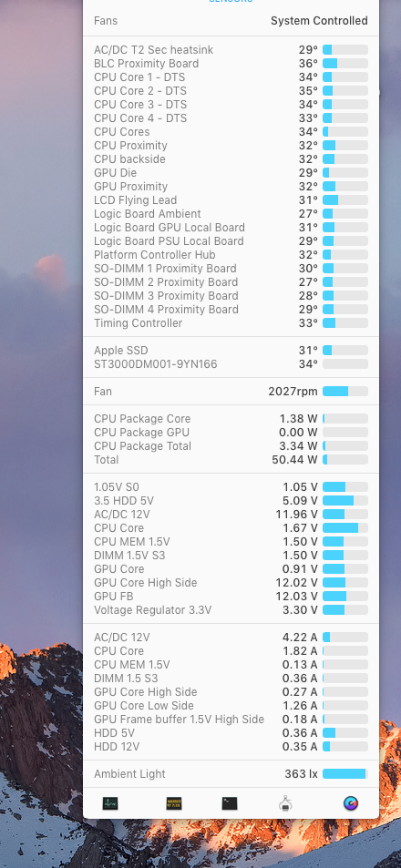Select the Apple SSD temperature row
This screenshot has height=868, width=401.
(x=231, y=351)
